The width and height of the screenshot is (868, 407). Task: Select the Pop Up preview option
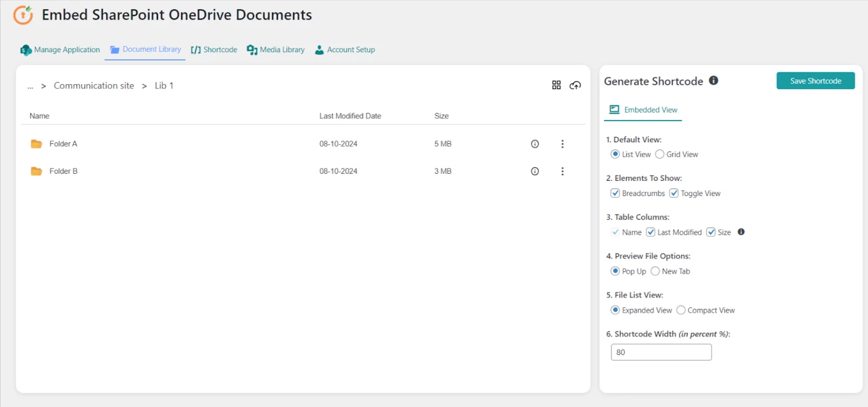(x=615, y=271)
